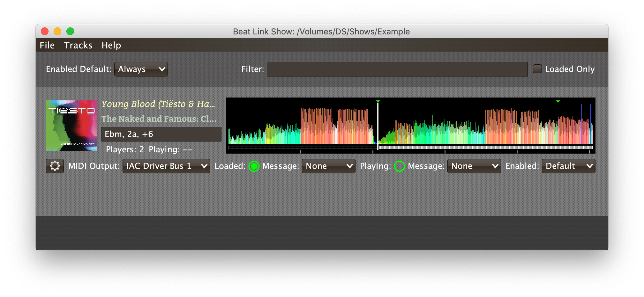Screen dimensions: 644x297
Task: Open the Help menu
Action: pos(111,45)
